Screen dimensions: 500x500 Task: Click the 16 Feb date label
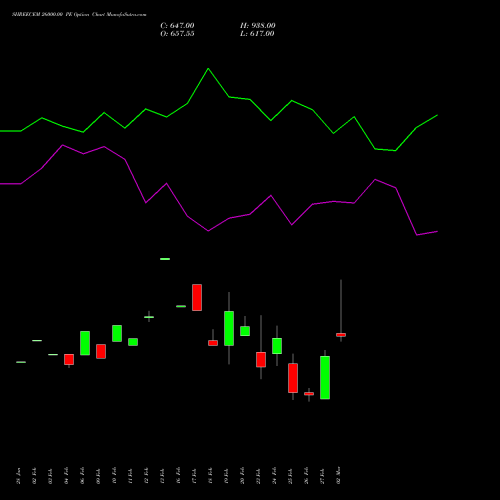click(178, 476)
